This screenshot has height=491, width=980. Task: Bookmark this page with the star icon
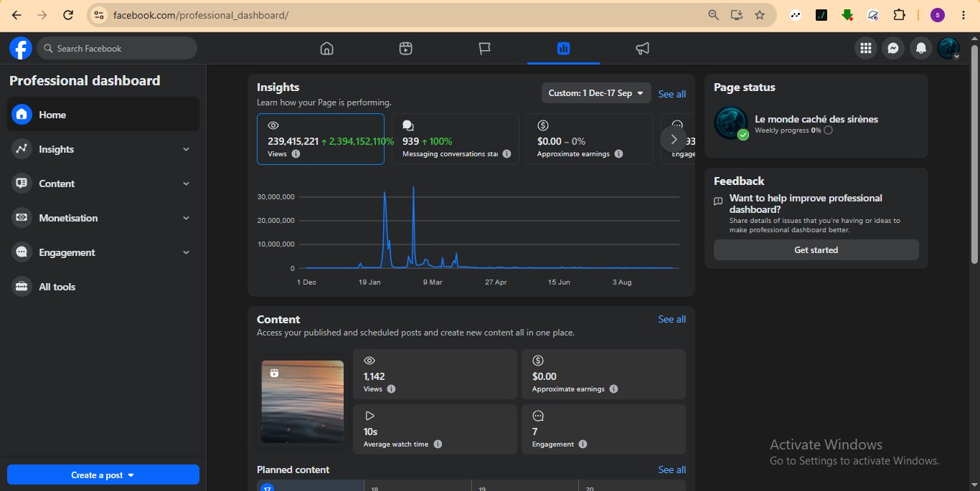(x=759, y=14)
